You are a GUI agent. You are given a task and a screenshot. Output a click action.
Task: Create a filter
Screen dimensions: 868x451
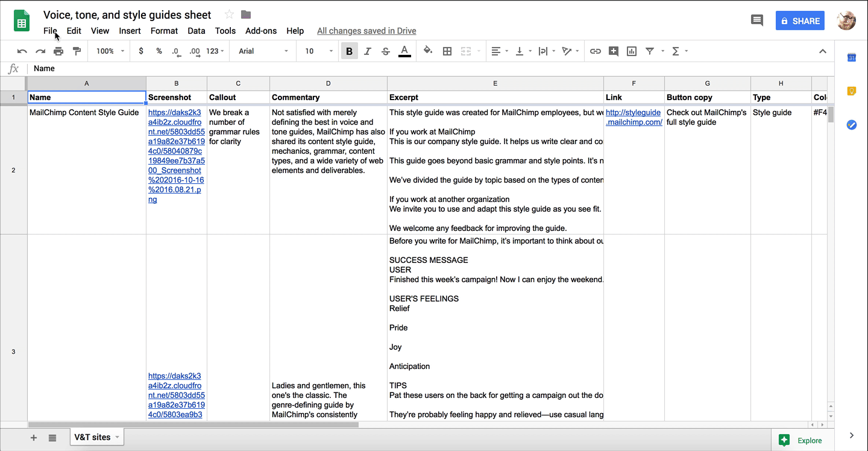click(x=650, y=51)
